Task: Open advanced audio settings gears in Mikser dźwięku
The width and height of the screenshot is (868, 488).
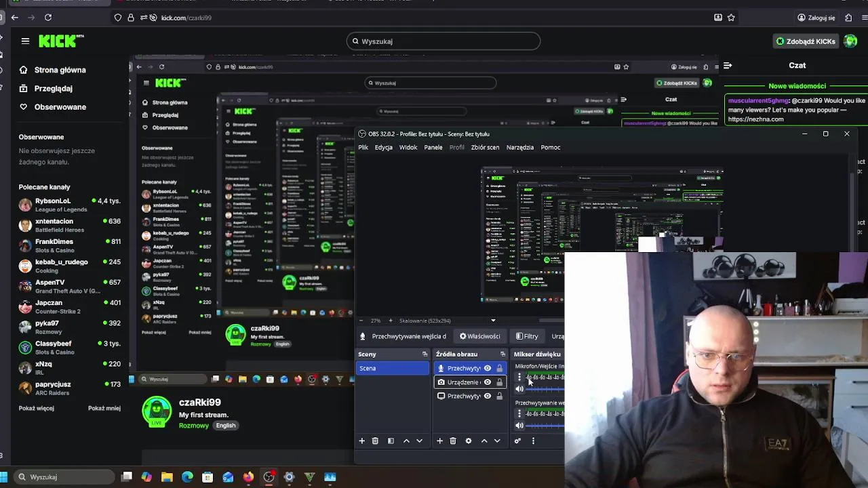Action: point(517,441)
